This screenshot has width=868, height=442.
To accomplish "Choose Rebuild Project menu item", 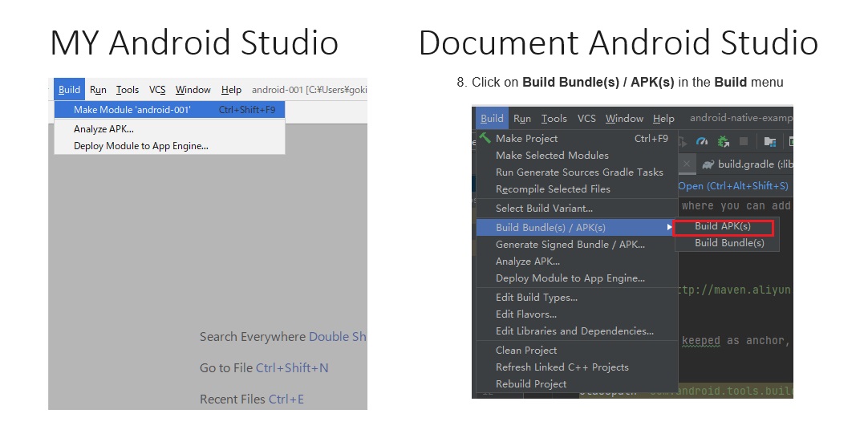I will pyautogui.click(x=531, y=384).
